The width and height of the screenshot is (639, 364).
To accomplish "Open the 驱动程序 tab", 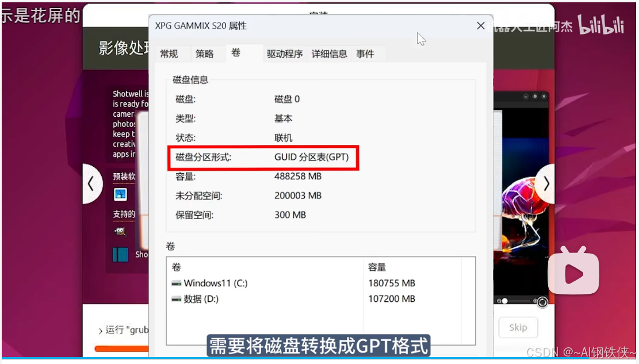I will (x=285, y=54).
